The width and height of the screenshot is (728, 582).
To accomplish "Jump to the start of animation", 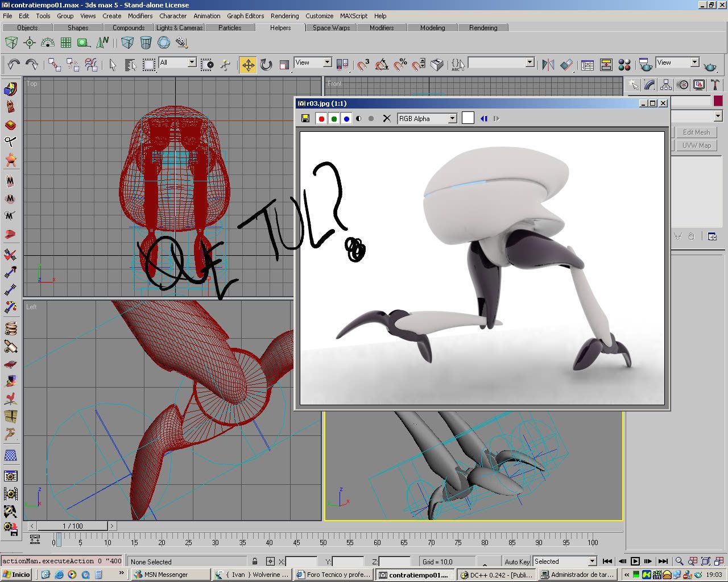I will (607, 562).
